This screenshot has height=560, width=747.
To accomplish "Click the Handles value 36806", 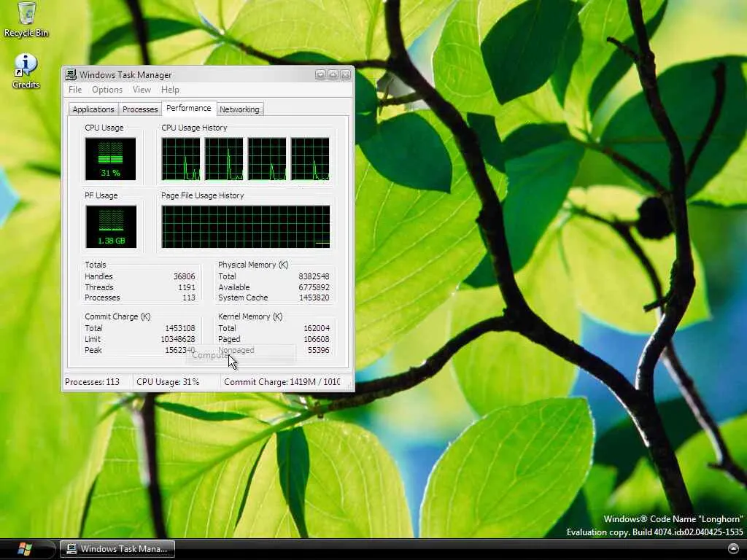I will [185, 276].
